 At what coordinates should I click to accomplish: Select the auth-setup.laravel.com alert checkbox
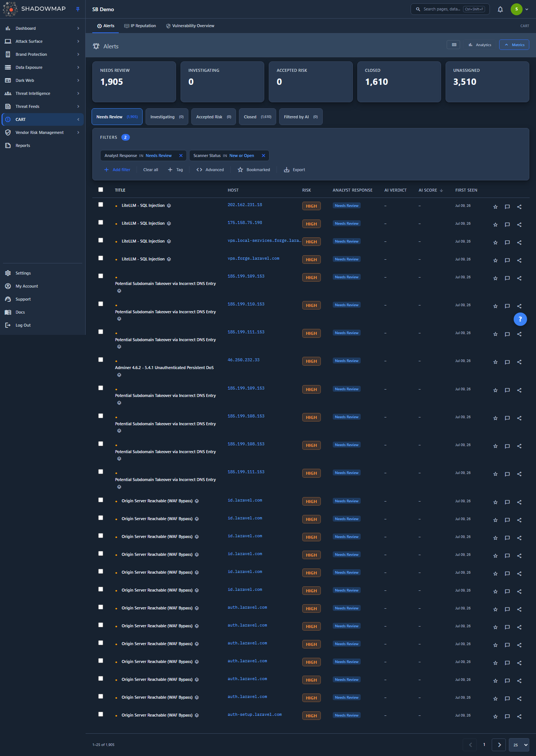[100, 714]
